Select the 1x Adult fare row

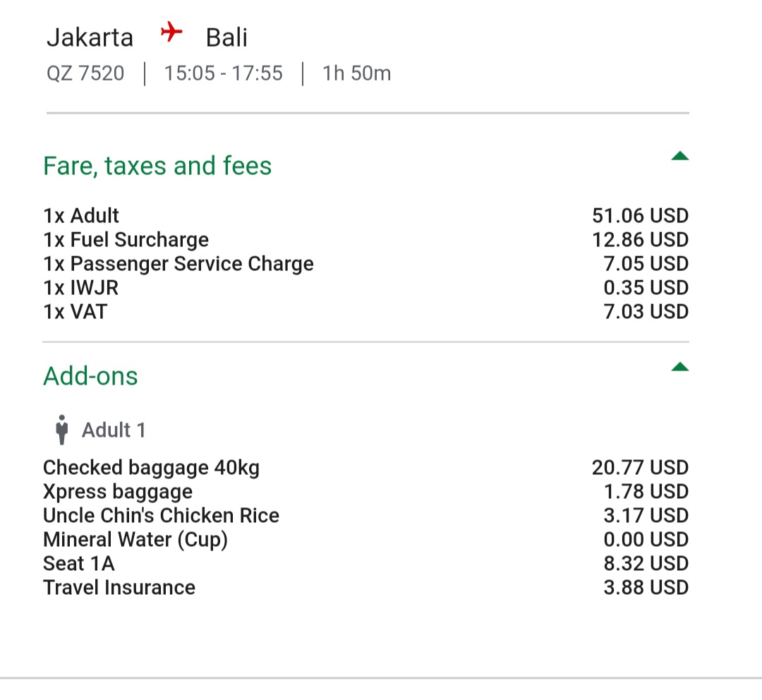pyautogui.click(x=366, y=215)
